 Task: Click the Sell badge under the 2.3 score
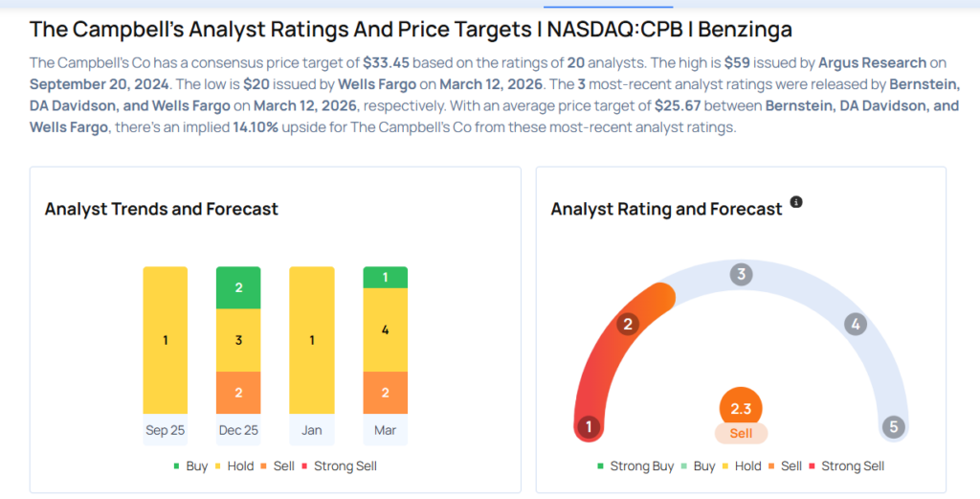741,433
